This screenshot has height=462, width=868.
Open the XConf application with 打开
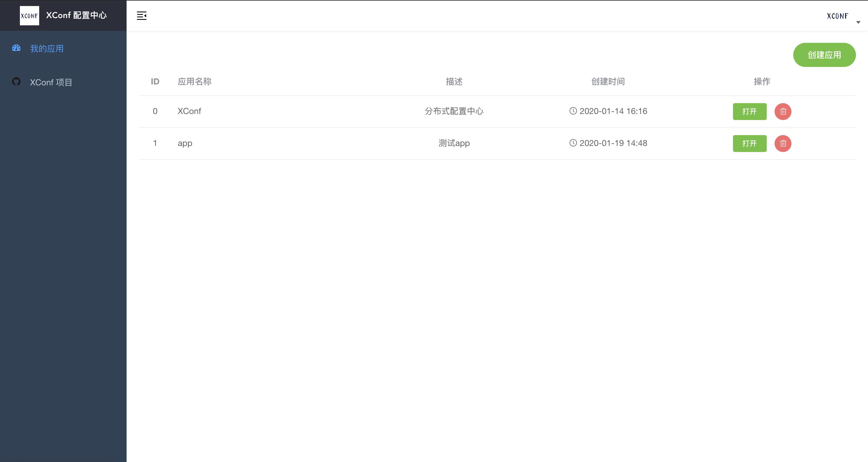click(749, 111)
